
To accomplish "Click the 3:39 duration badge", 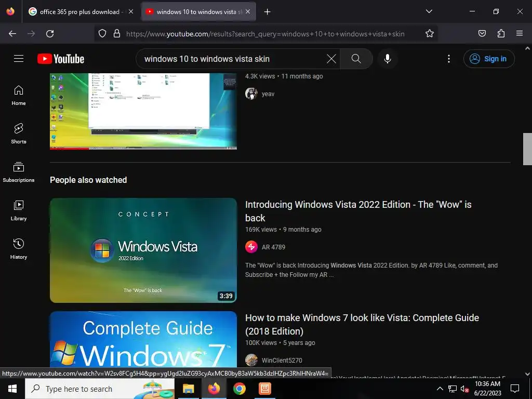I will coord(226,296).
